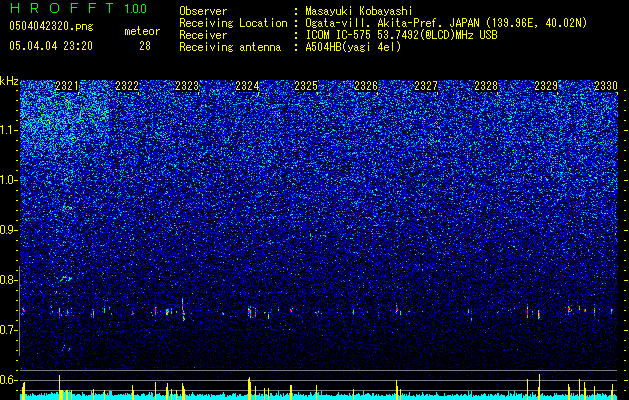Click the 2323 time marker
The image size is (629, 400).
coord(187,86)
